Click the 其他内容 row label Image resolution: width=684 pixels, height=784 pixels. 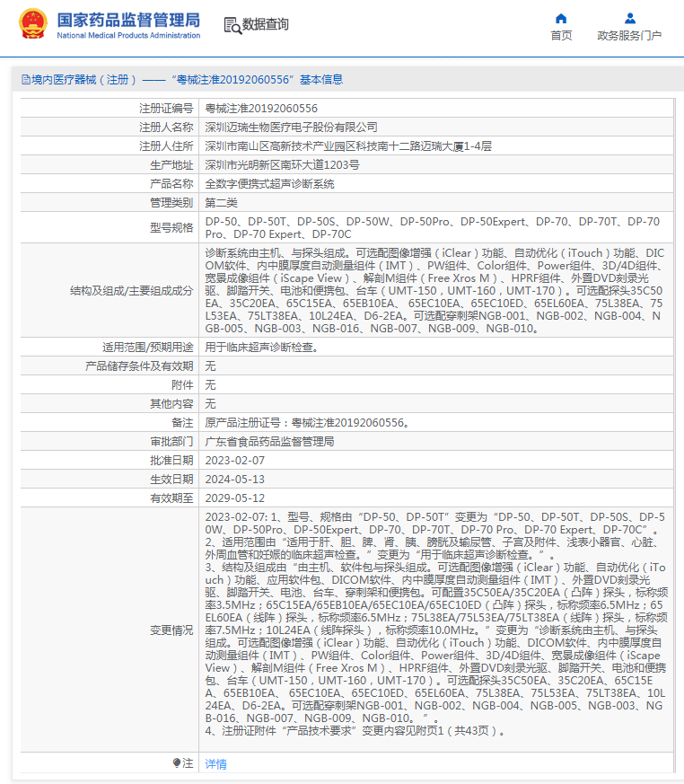tap(171, 403)
